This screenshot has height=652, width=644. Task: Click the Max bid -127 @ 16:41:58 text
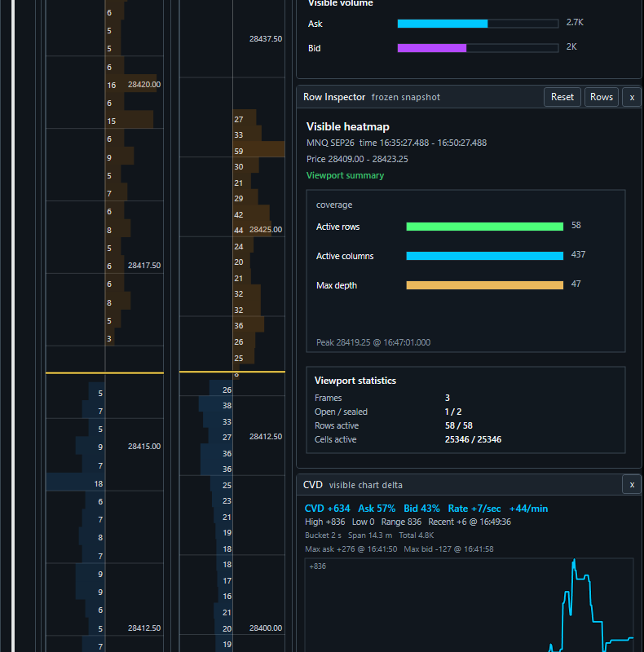click(x=448, y=548)
